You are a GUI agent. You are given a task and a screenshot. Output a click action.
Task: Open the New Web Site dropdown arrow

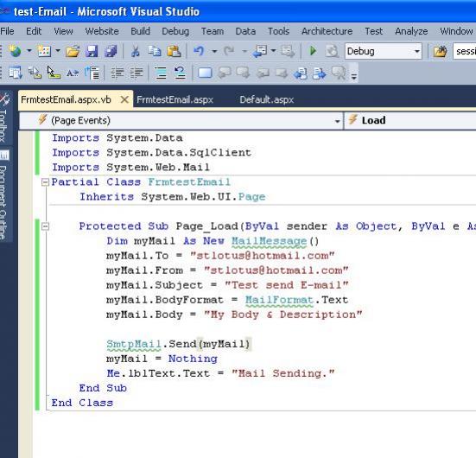coord(29,51)
